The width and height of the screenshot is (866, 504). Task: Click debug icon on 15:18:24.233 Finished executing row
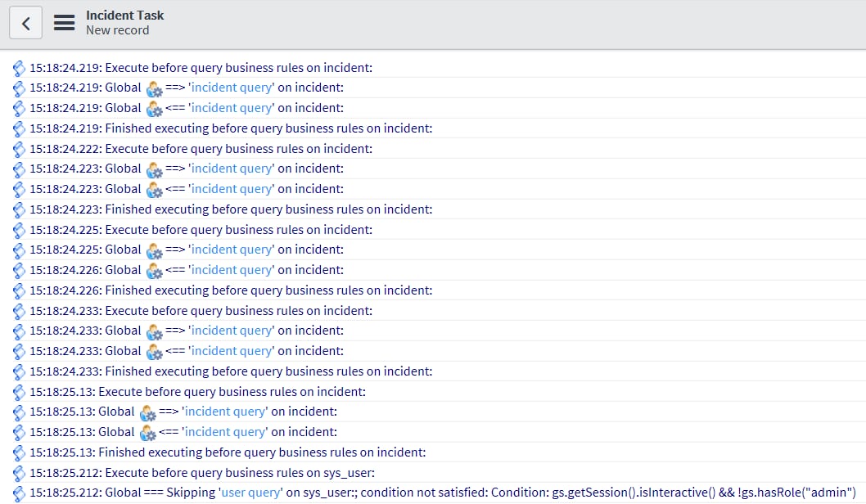click(x=19, y=372)
